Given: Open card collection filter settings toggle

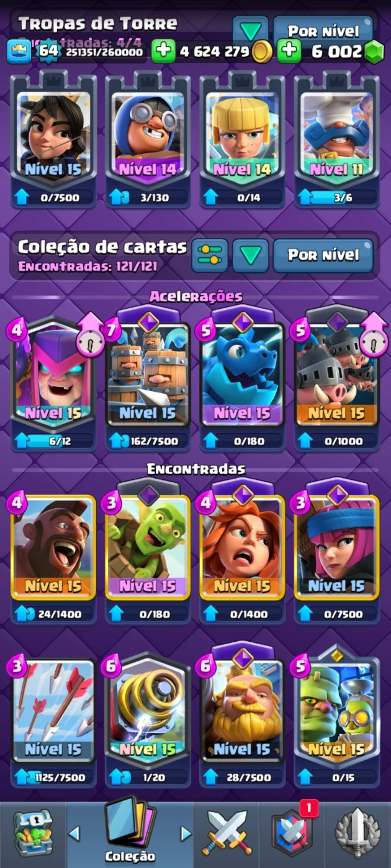Looking at the screenshot, I should 210,255.
